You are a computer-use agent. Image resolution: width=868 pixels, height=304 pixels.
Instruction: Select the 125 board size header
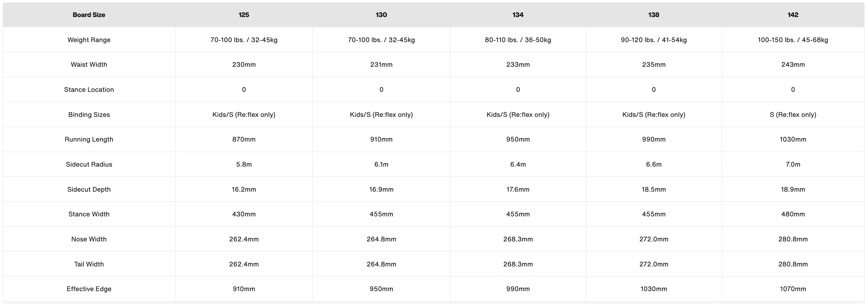click(244, 15)
